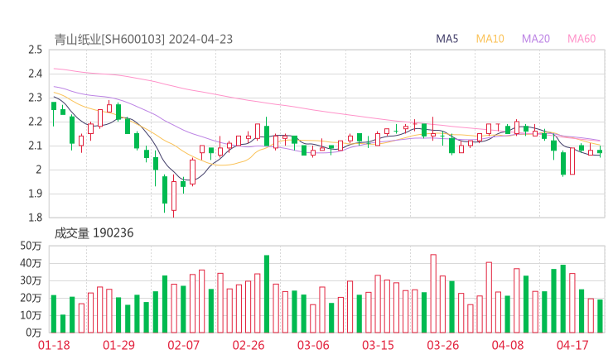Click the MA60 legend label

click(x=582, y=39)
